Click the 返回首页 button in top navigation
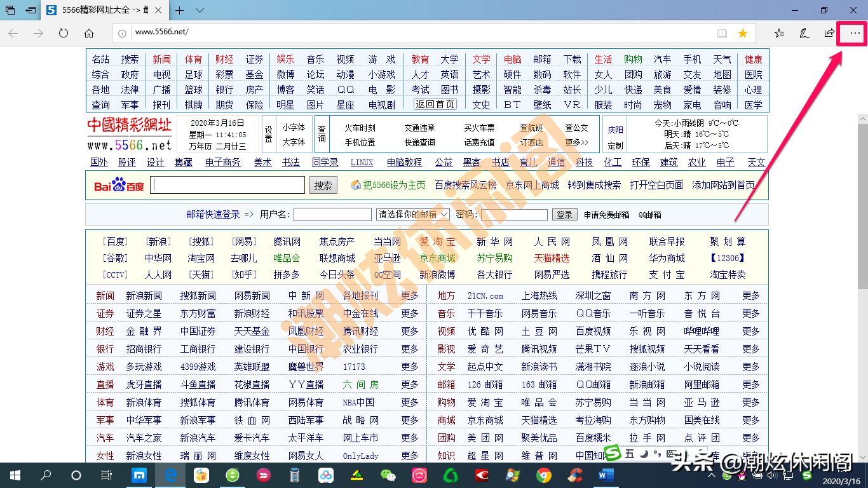Image resolution: width=868 pixels, height=488 pixels. coord(435,104)
